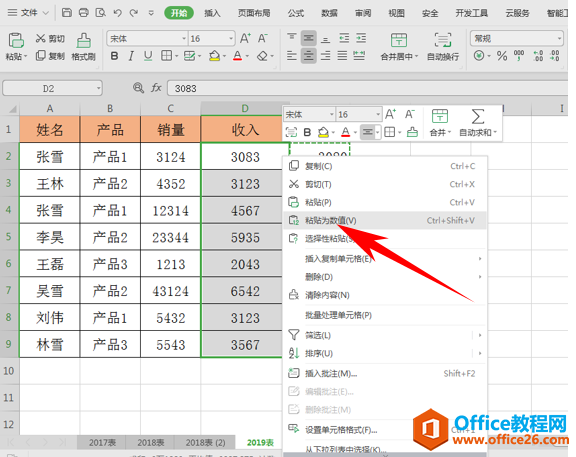
Task: Toggle Italic formatting in the ribbon
Action: [131, 56]
